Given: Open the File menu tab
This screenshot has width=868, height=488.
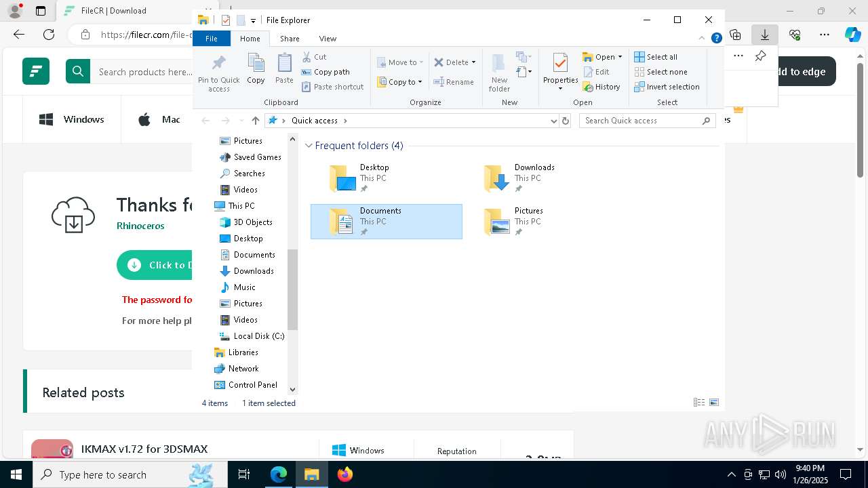Looking at the screenshot, I should click(x=212, y=39).
